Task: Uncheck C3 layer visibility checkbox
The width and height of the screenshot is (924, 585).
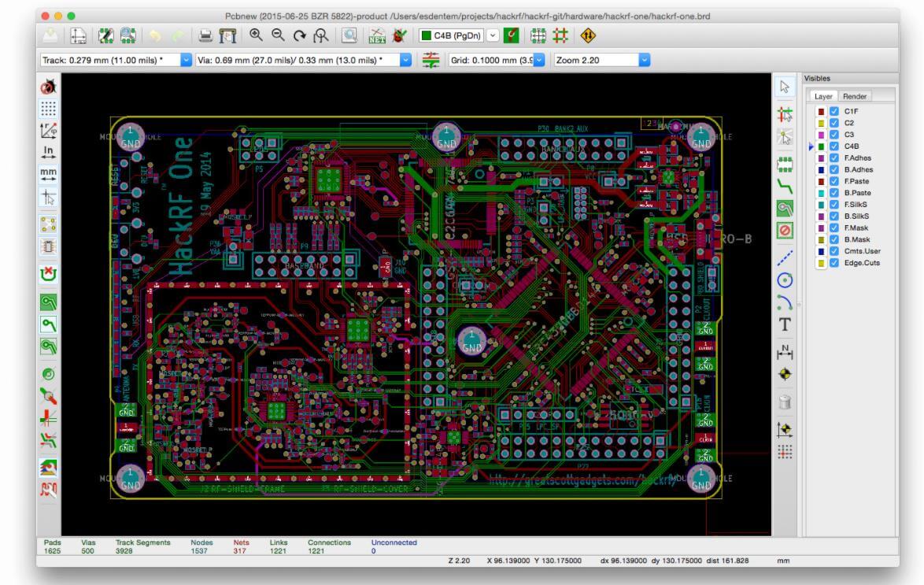Action: click(834, 135)
